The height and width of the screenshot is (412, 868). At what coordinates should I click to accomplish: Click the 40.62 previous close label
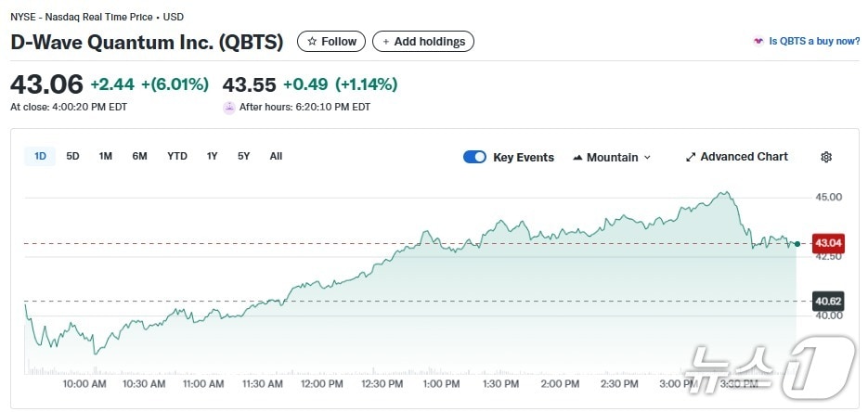pyautogui.click(x=827, y=301)
